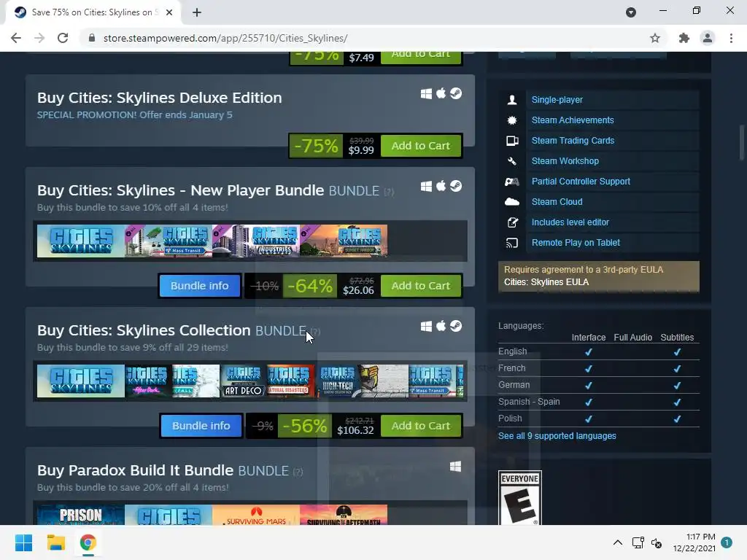747x560 pixels.
Task: Click level editor pencil icon
Action: [512, 222]
